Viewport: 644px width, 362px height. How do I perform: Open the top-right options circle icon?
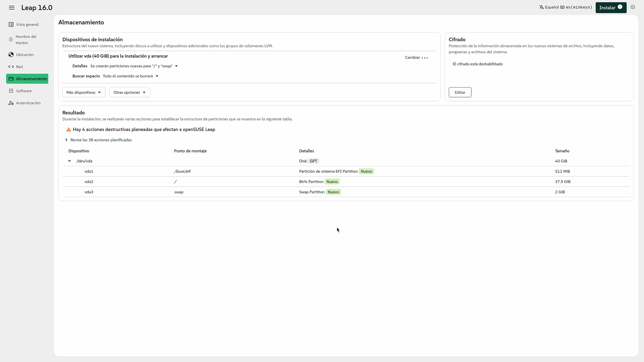coord(633,7)
